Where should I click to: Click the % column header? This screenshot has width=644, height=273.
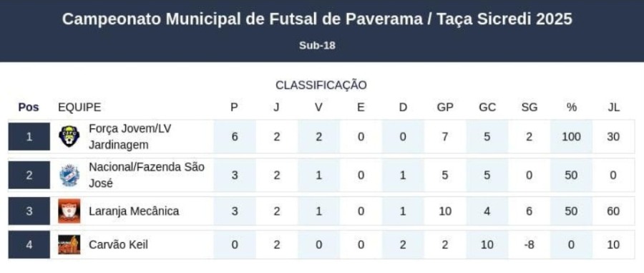(571, 107)
